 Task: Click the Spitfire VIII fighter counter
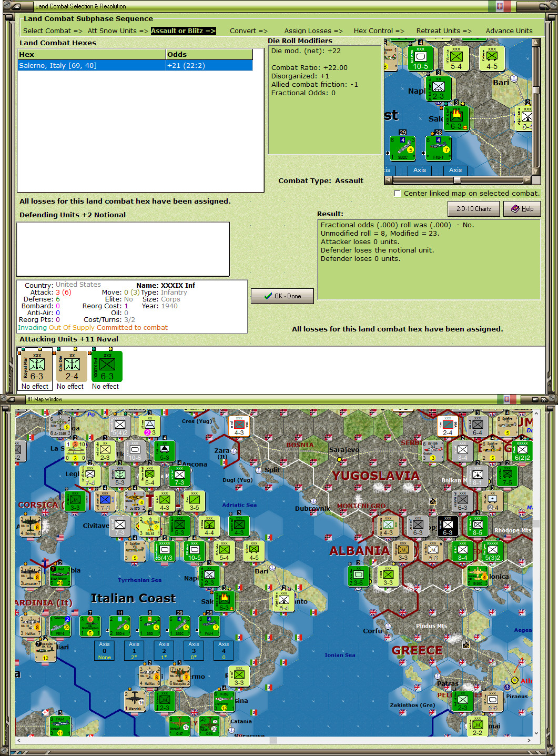(x=135, y=551)
